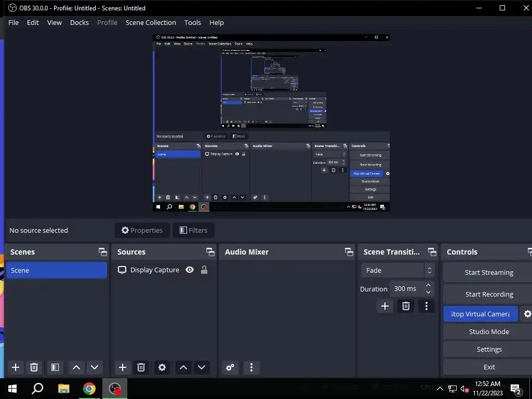Image resolution: width=532 pixels, height=399 pixels.
Task: Enable Studio Mode
Action: [488, 331]
